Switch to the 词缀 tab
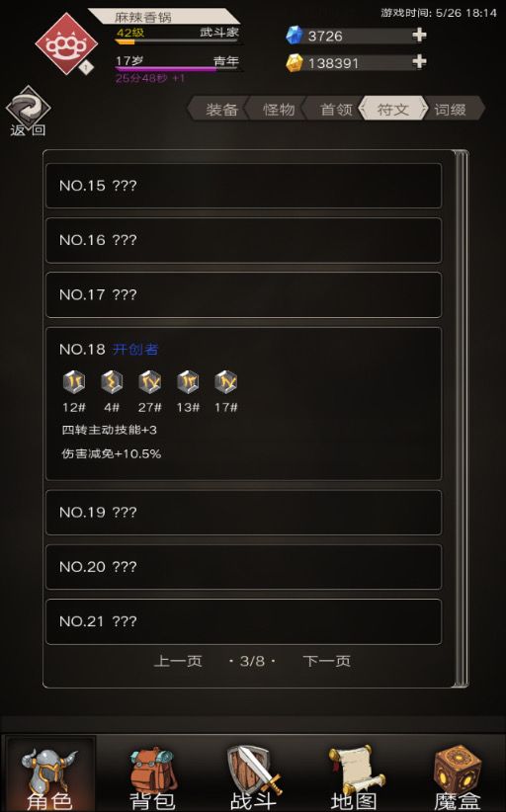506x812 pixels. pos(451,110)
